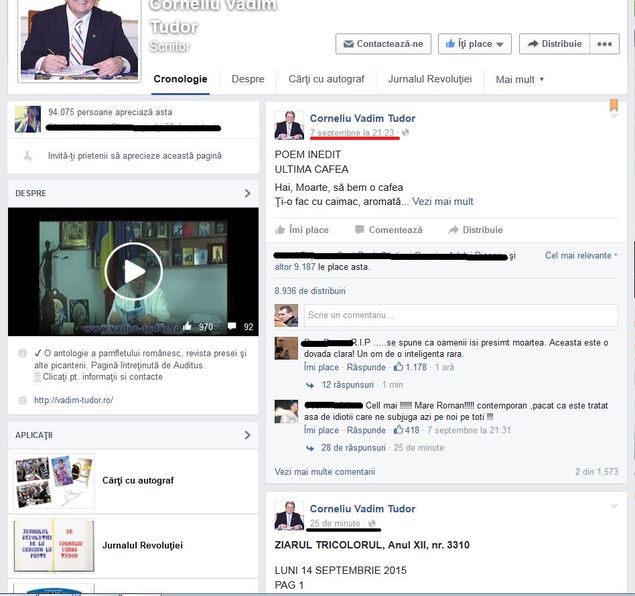
Task: Click the globe privacy icon on Tricolorul post
Action: pyautogui.click(x=371, y=523)
